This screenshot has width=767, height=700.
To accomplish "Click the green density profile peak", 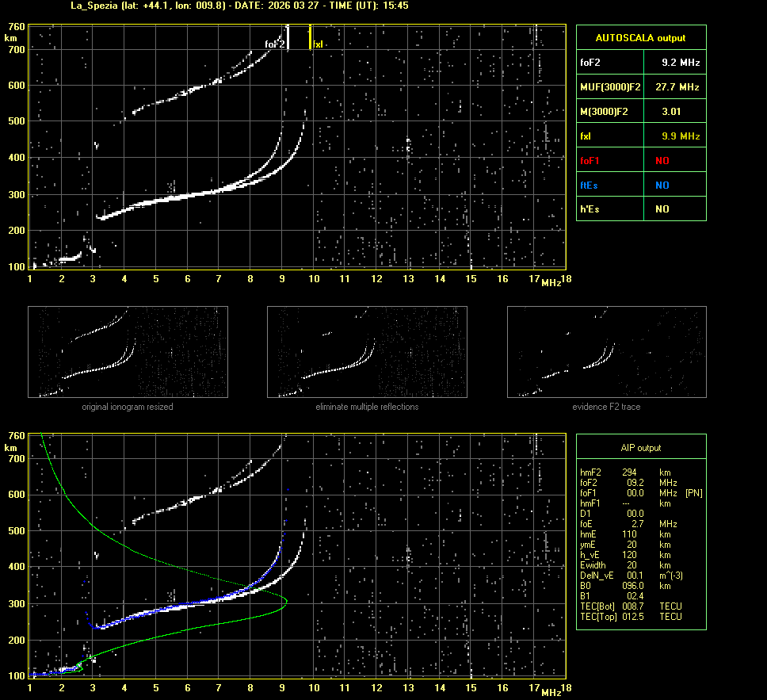I will [x=285, y=603].
